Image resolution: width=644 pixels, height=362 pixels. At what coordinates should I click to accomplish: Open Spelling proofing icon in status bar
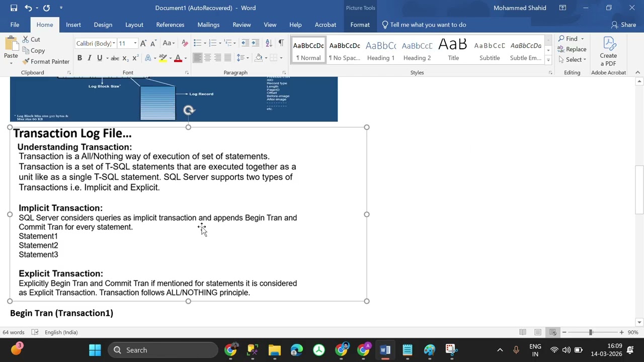coord(35,332)
